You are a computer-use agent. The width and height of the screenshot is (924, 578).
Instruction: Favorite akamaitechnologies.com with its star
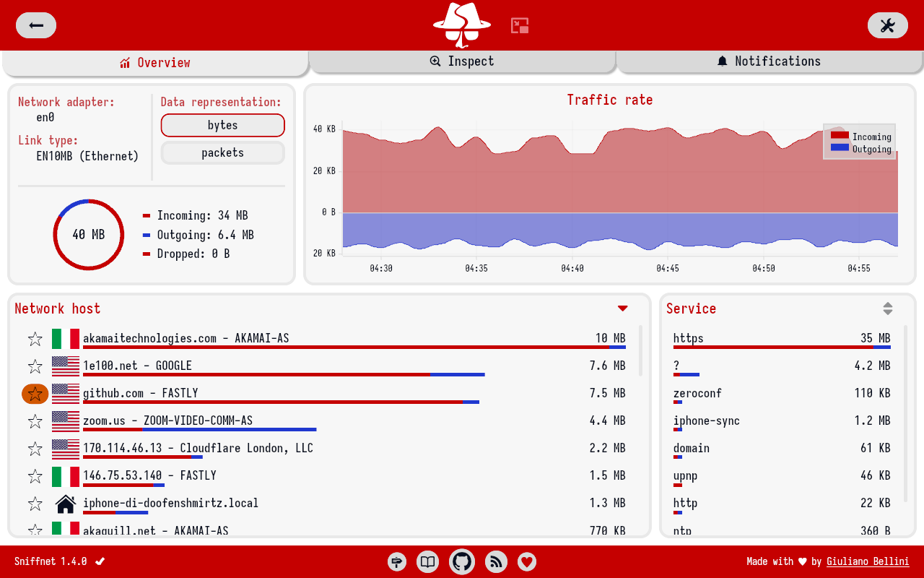pyautogui.click(x=35, y=338)
